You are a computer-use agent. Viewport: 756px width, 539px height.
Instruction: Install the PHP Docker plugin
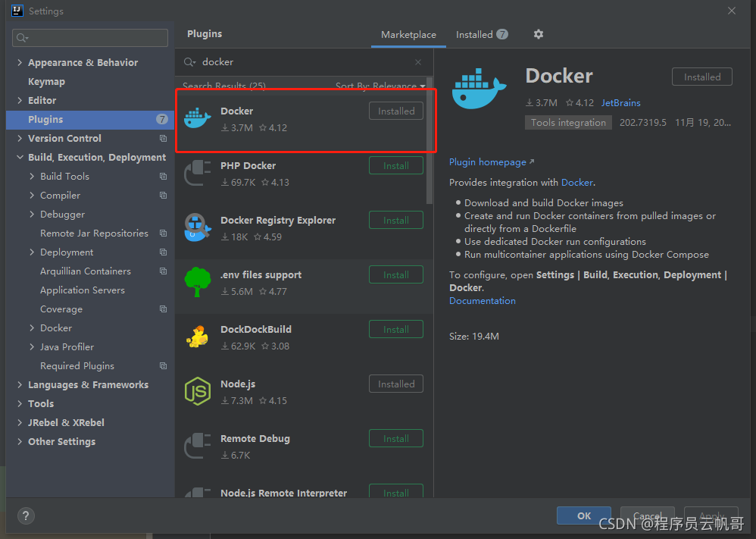396,165
